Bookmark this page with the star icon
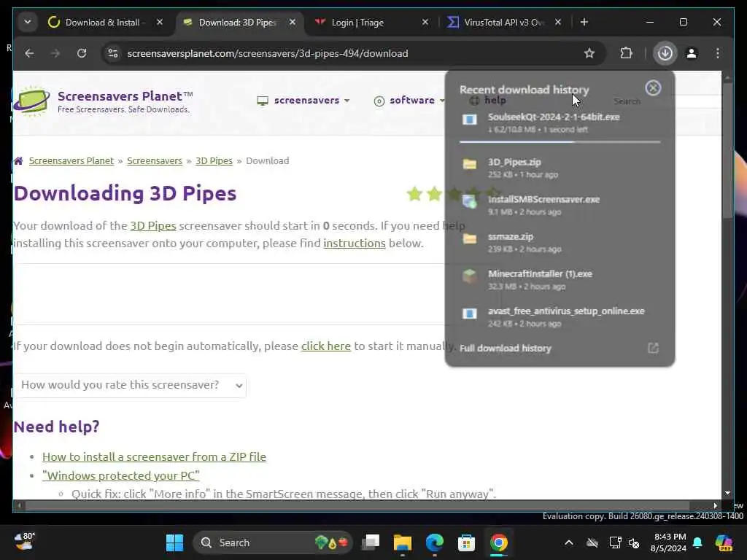747x560 pixels. point(589,53)
